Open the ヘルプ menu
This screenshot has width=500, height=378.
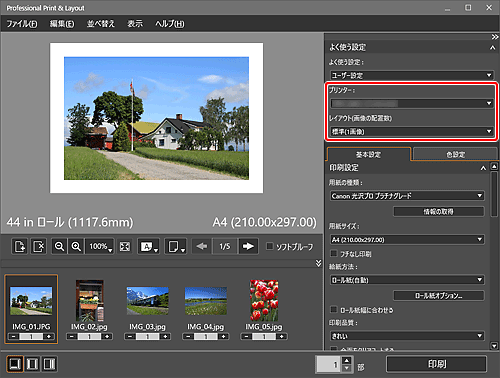click(170, 24)
